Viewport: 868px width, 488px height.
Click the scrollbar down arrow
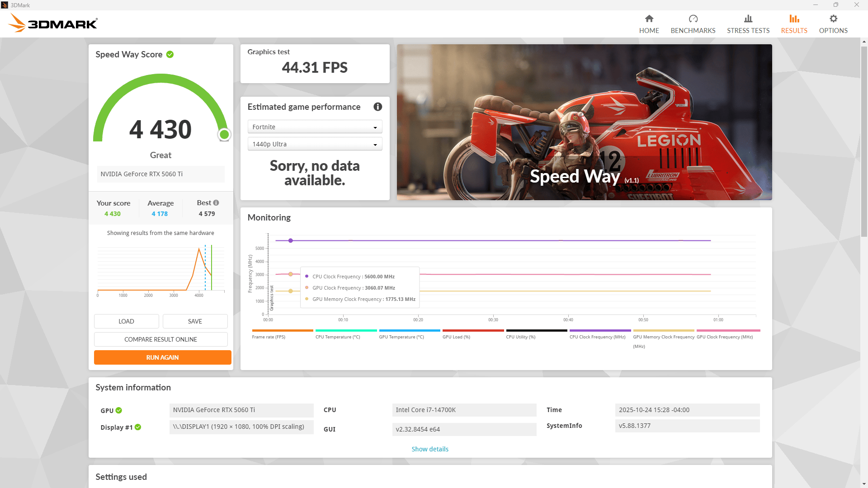tap(864, 484)
